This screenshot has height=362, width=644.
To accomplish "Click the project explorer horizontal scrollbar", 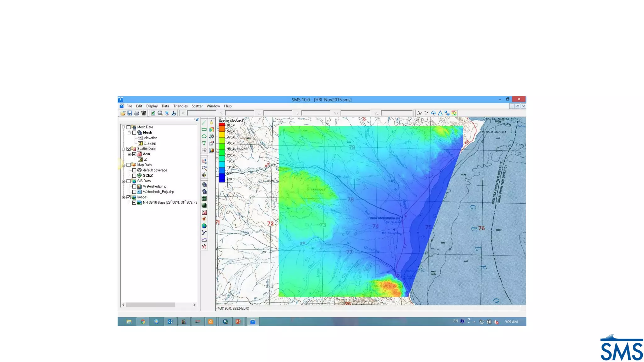I will [150, 305].
